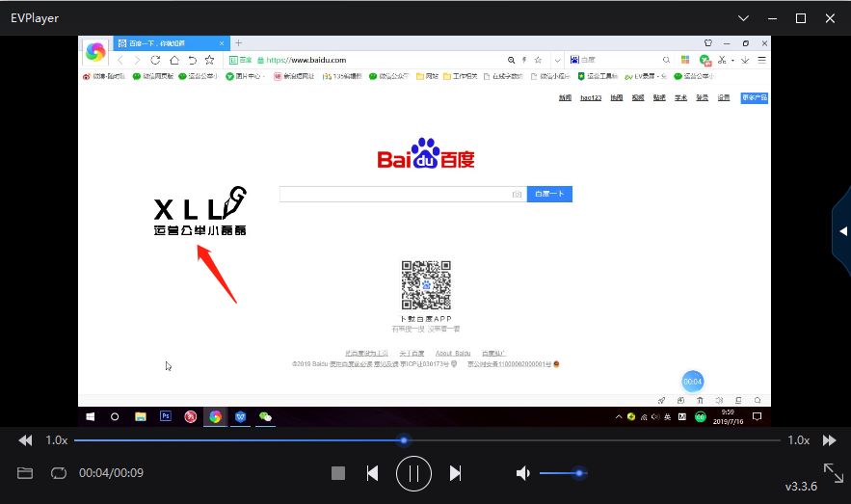Viewport: 851px width, 504px height.
Task: Click the video progress slider handle
Action: point(404,440)
